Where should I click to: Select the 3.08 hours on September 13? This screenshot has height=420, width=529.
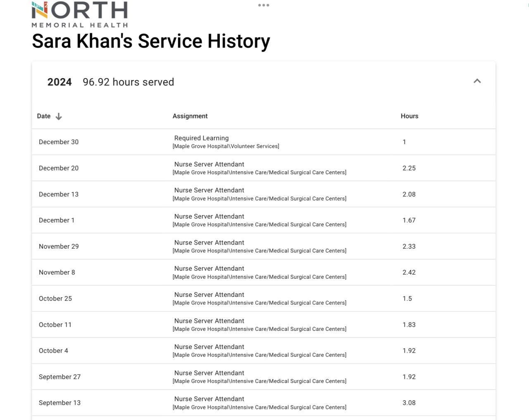click(x=409, y=403)
